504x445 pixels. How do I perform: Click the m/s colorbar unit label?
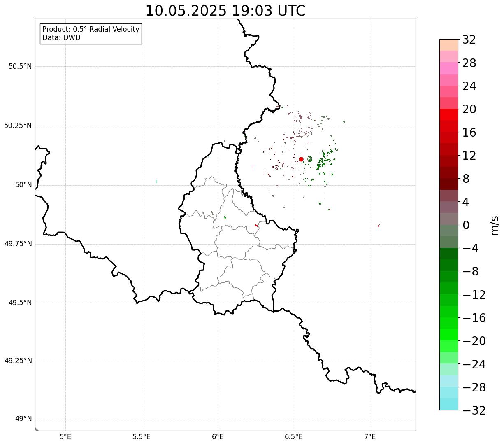coord(495,225)
